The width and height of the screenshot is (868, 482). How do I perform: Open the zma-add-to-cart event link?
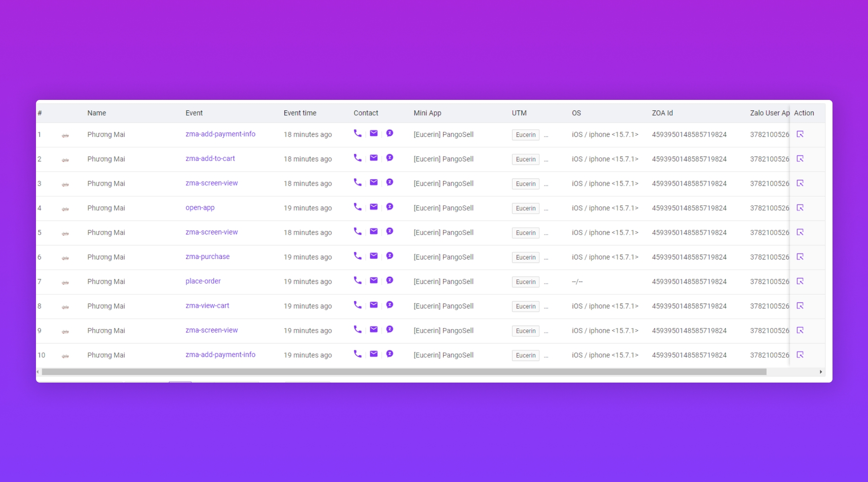(210, 159)
